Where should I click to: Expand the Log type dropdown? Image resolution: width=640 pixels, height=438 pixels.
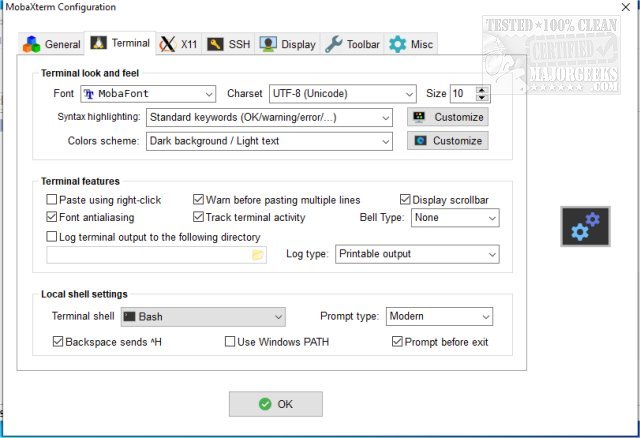coord(417,254)
